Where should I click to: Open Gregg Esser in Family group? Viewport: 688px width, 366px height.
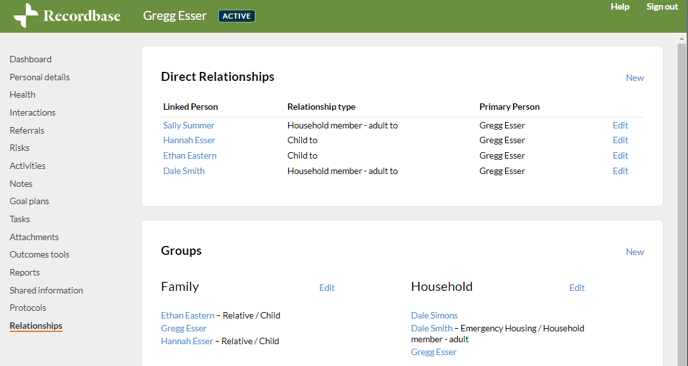point(183,328)
